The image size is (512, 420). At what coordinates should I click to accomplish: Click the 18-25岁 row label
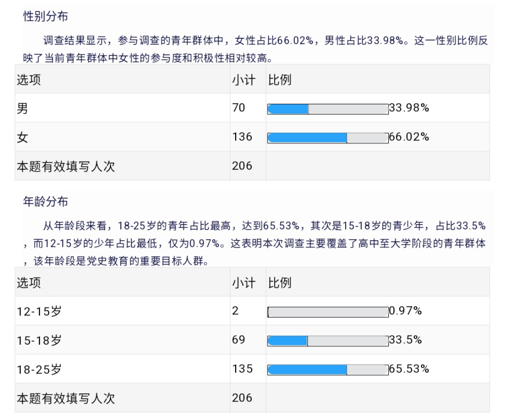[x=39, y=369]
